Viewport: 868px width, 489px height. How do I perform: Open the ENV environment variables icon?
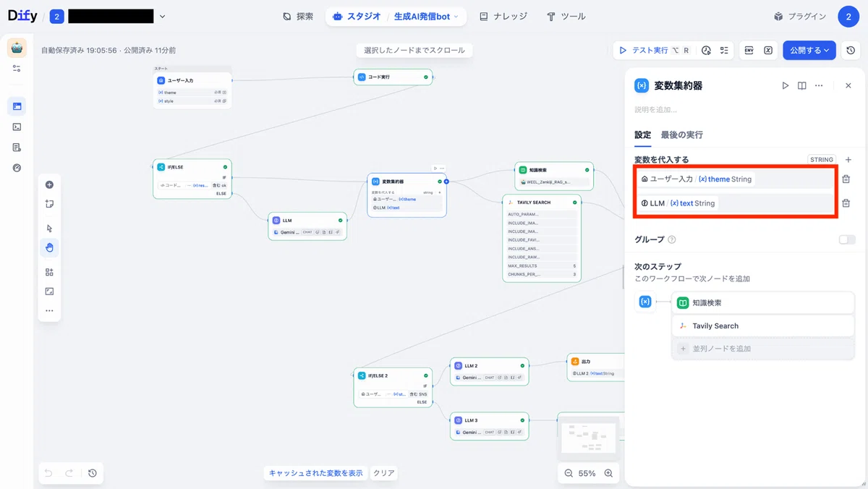pyautogui.click(x=749, y=51)
